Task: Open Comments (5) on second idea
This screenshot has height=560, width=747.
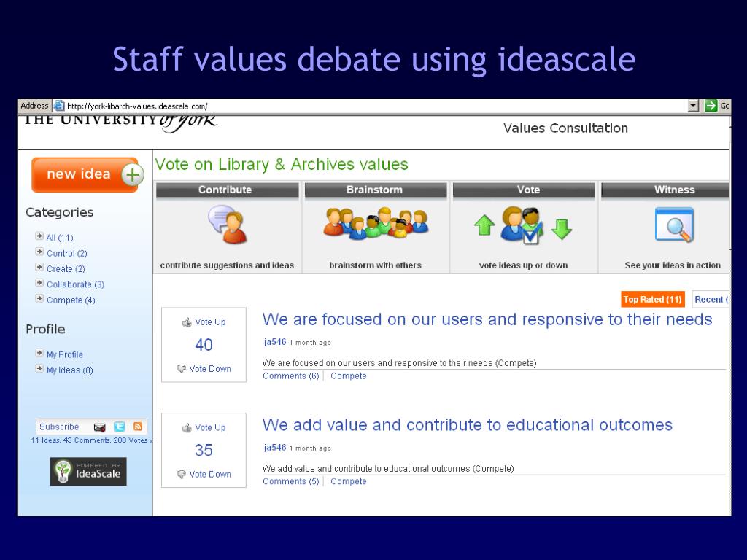Action: (x=291, y=481)
